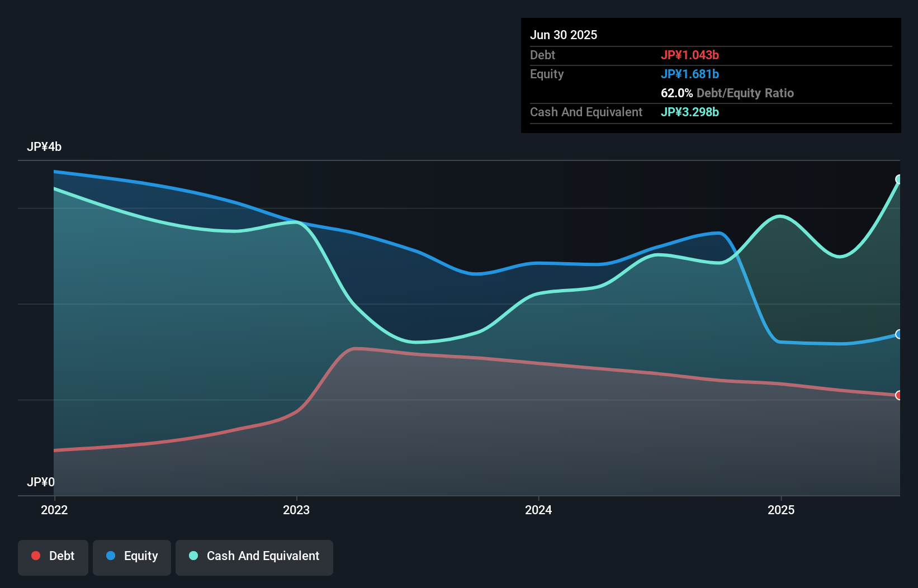Click the JP¥4b gridline label
Image resolution: width=918 pixels, height=588 pixels.
[x=45, y=147]
